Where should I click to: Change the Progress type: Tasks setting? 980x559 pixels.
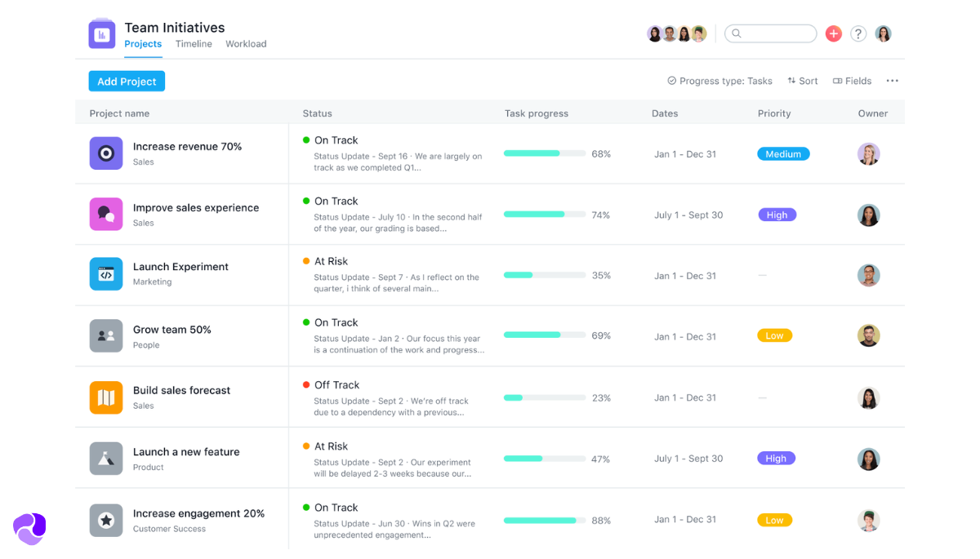pyautogui.click(x=719, y=81)
